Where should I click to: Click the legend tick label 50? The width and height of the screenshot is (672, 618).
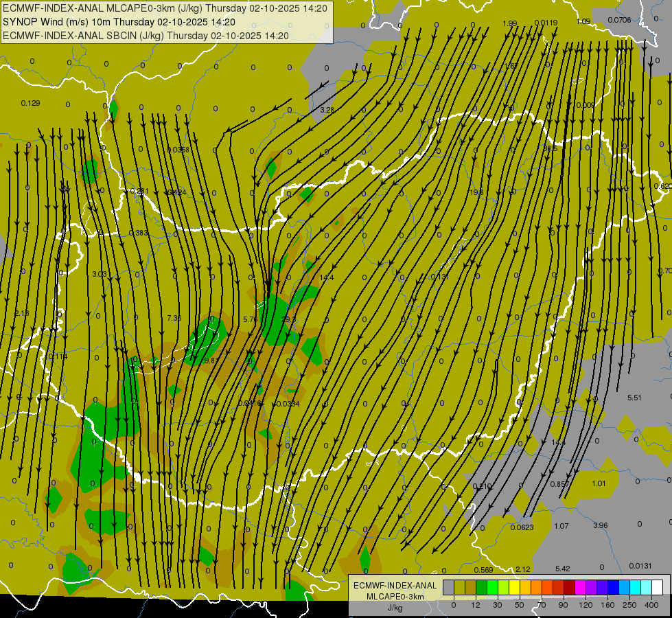[x=519, y=605]
